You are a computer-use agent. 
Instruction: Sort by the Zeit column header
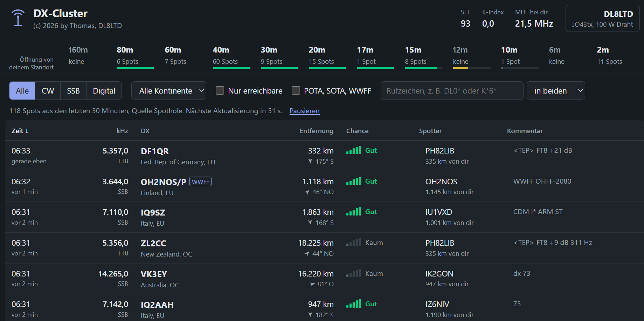pos(20,131)
